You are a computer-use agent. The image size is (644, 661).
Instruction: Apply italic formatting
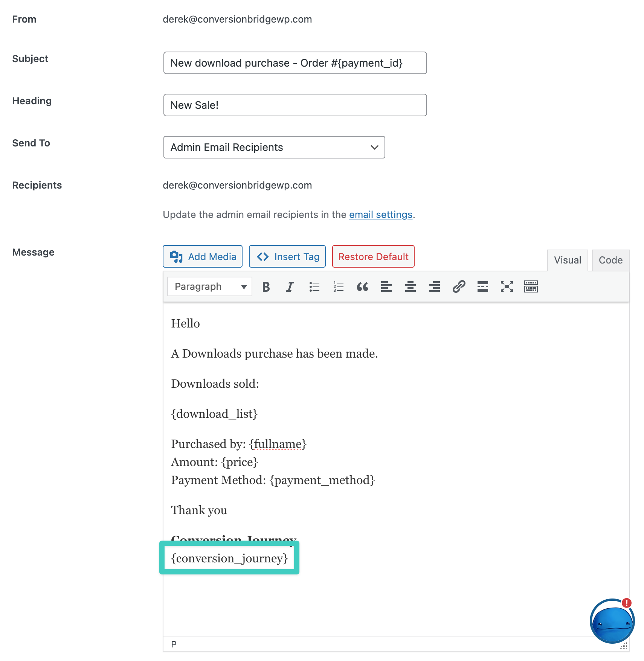[x=290, y=286]
